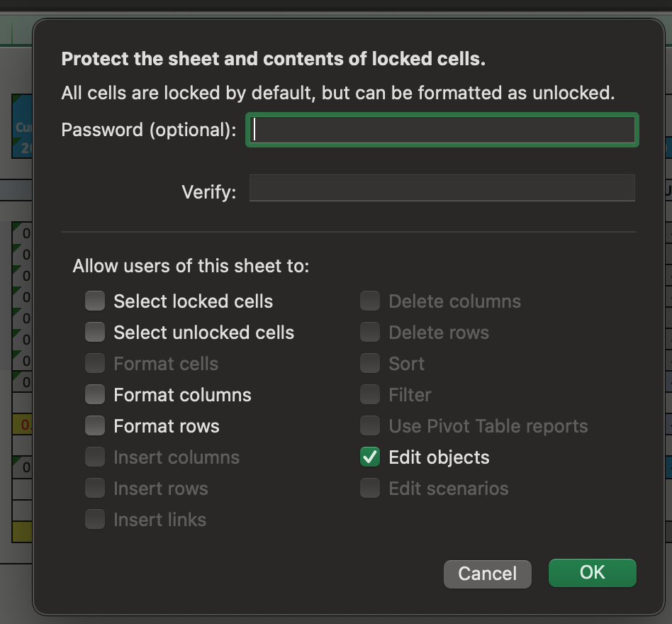
Task: Check the Format columns option
Action: pyautogui.click(x=94, y=394)
